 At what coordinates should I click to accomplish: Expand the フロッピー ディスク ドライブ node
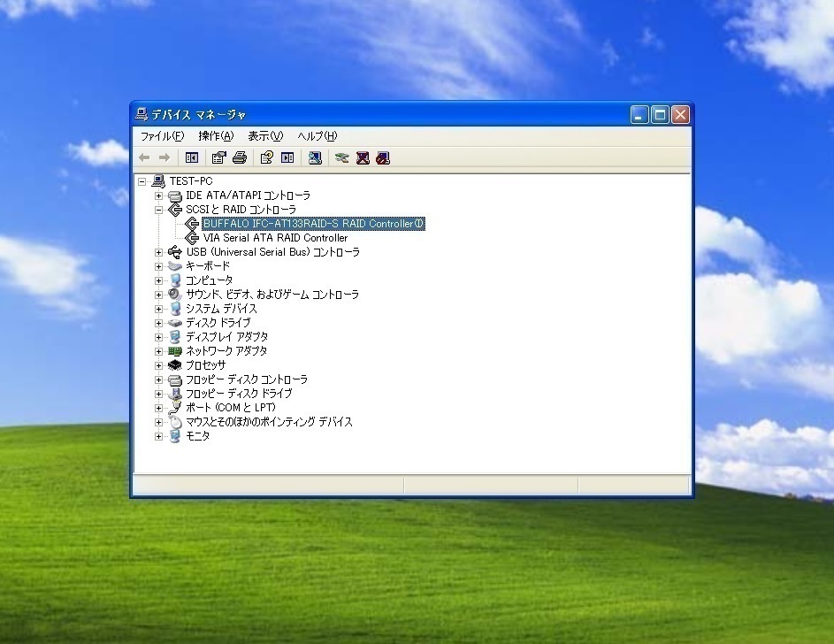(x=158, y=394)
